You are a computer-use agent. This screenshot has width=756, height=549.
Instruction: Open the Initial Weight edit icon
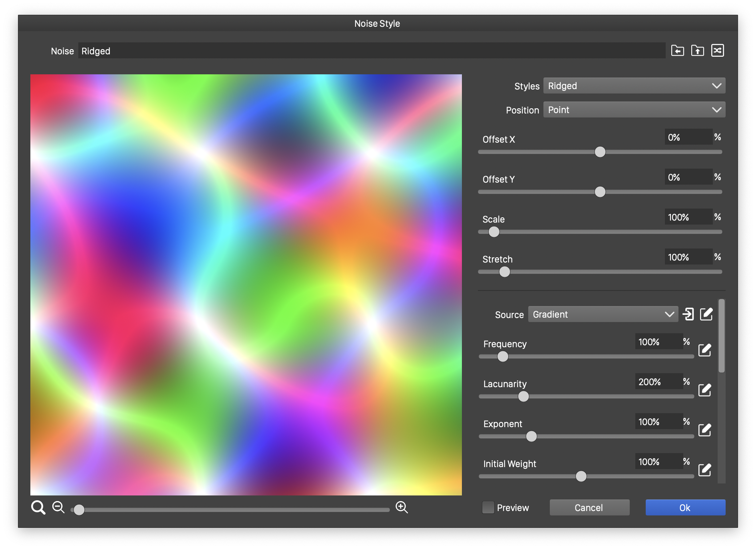[x=704, y=470]
